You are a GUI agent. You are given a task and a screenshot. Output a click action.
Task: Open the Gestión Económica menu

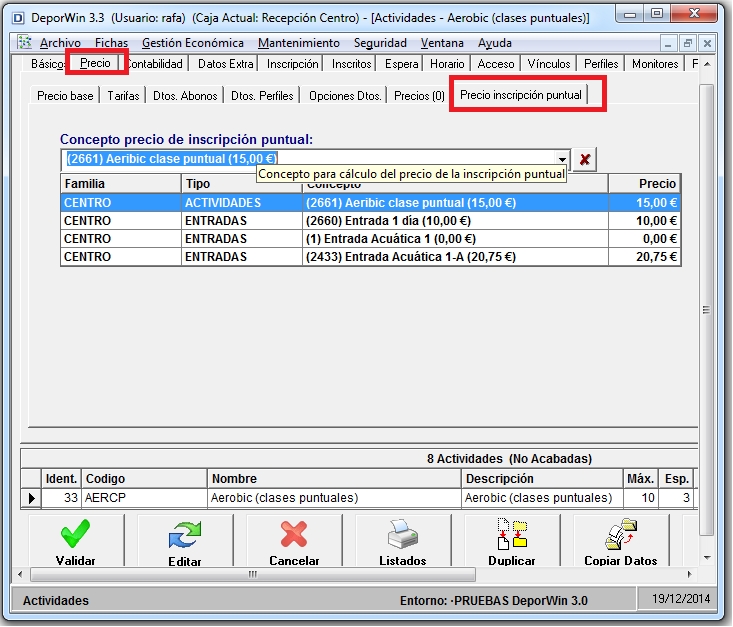pyautogui.click(x=193, y=43)
